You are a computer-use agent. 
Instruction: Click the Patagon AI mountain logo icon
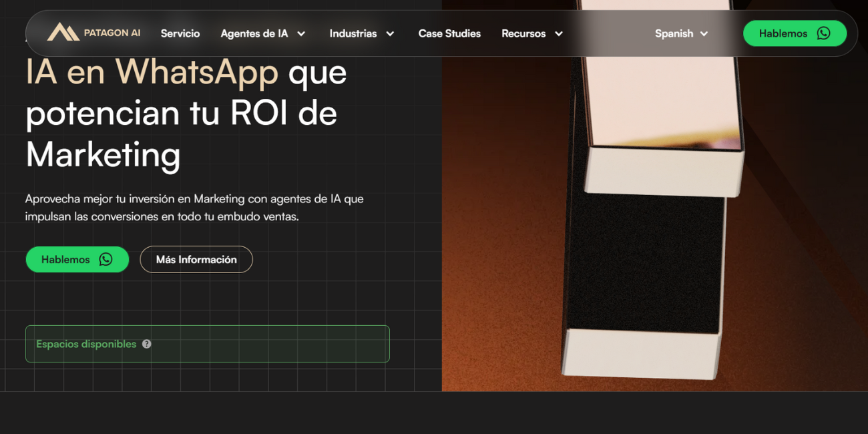pos(63,32)
